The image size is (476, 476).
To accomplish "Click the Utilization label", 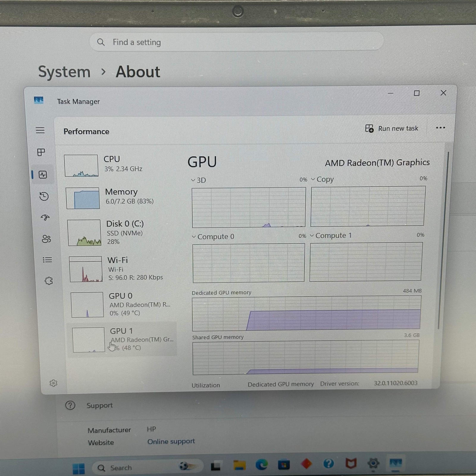I will point(206,385).
